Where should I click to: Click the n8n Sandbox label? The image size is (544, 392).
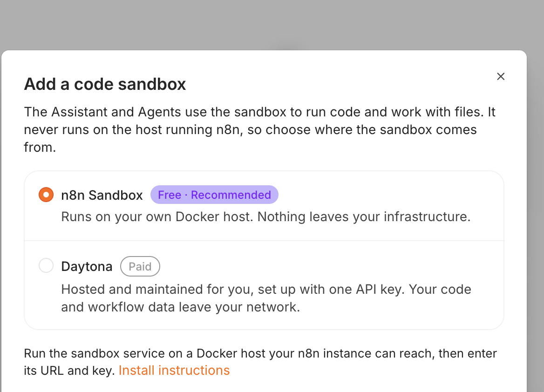pos(102,195)
